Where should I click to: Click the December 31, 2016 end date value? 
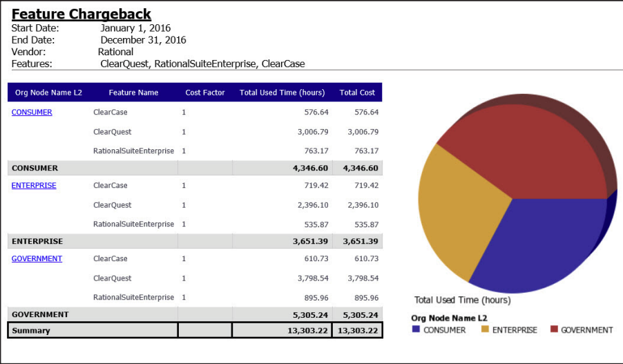click(143, 40)
